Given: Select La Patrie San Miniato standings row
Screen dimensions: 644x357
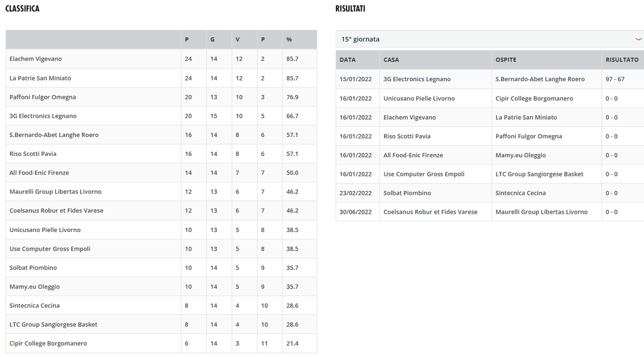Looking at the screenshot, I should 40,79.
